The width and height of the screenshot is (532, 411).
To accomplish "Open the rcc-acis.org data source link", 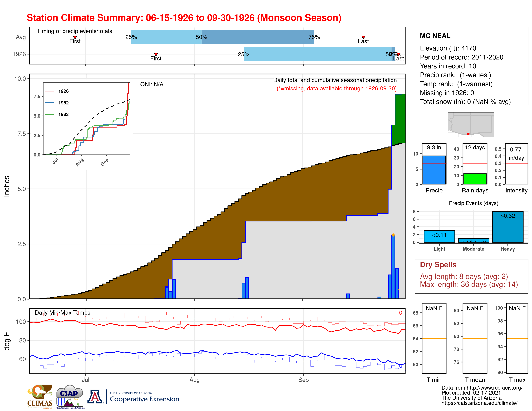I will tap(482, 388).
